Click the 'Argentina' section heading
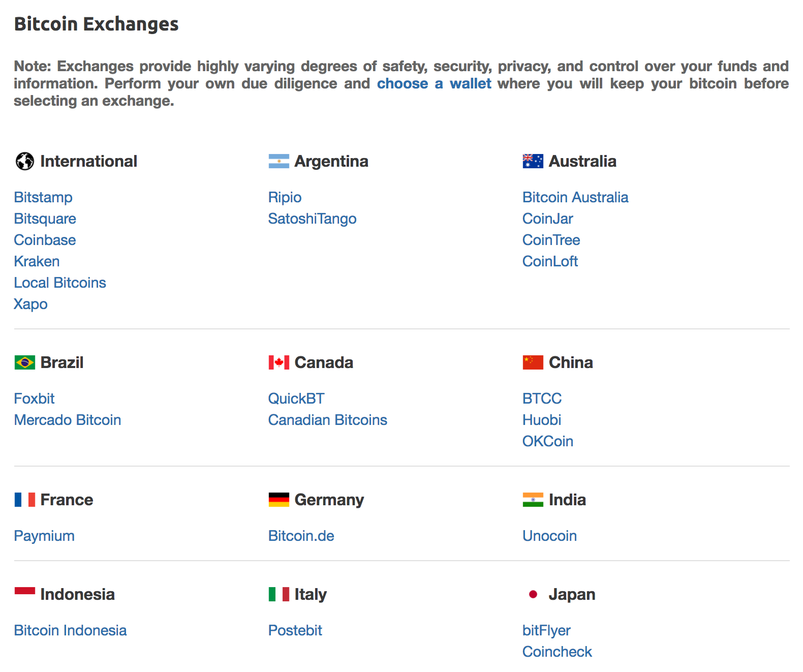Viewport: 803px width, 672px height. click(x=331, y=161)
